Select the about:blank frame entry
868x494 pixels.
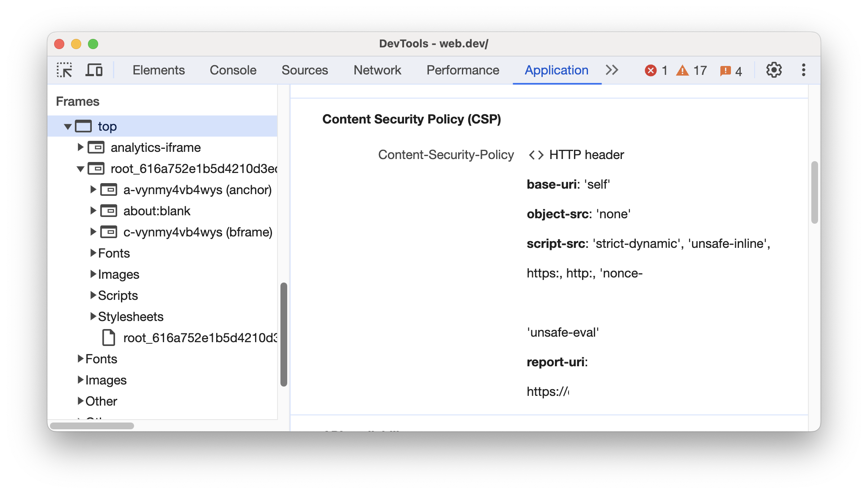[x=156, y=211]
